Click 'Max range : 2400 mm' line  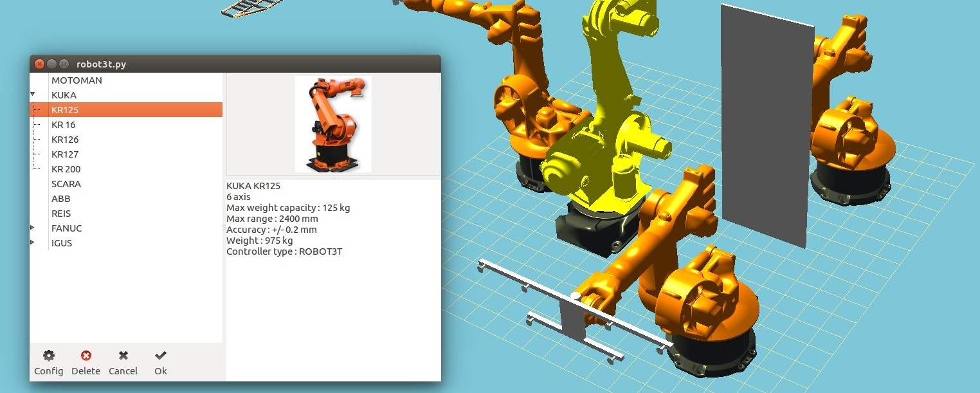click(272, 219)
